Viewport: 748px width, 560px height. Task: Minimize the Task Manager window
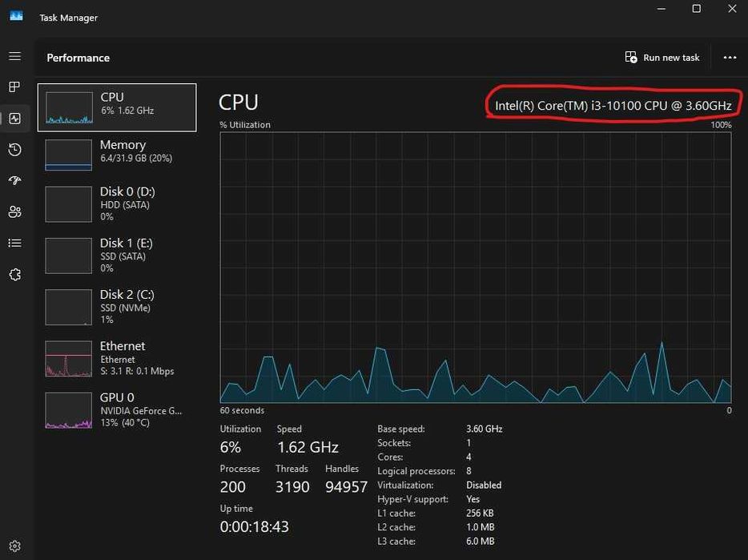click(x=662, y=9)
